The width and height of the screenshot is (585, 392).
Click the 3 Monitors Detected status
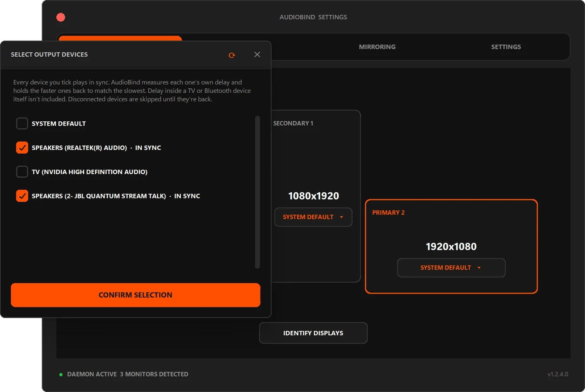[154, 374]
